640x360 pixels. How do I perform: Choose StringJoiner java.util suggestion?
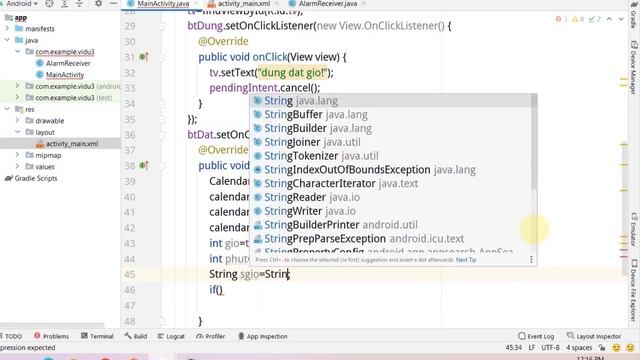click(391, 142)
